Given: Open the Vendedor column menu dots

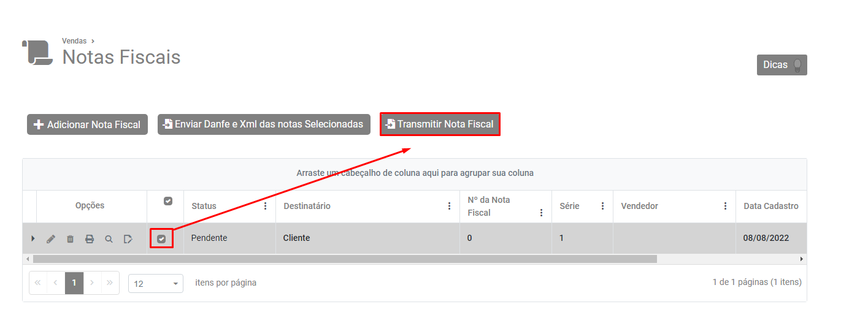Looking at the screenshot, I should 725,206.
